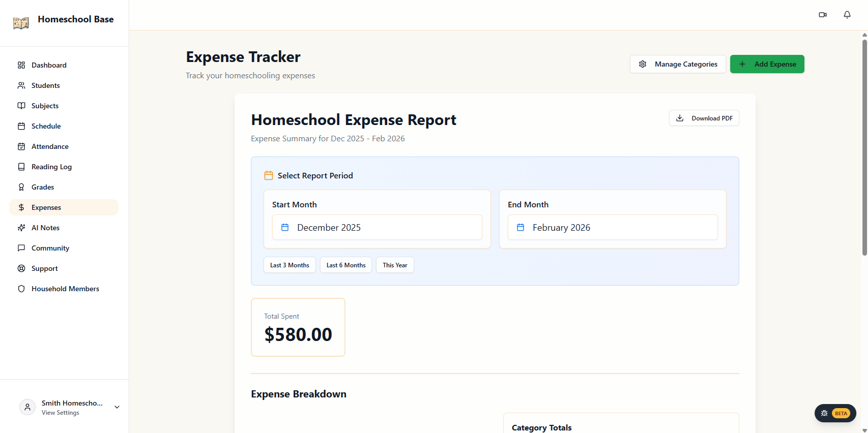This screenshot has width=868, height=433.
Task: Click the Homeschool Expense Report title
Action: tap(354, 120)
